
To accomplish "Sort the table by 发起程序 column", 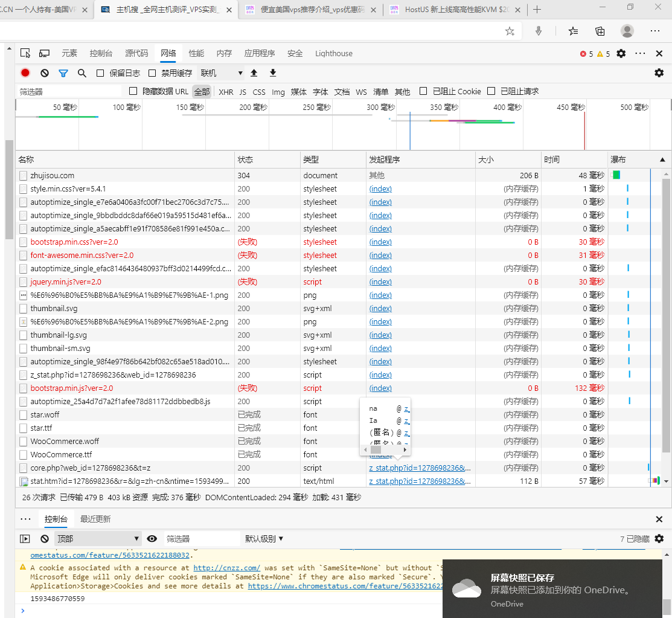I will pos(420,159).
